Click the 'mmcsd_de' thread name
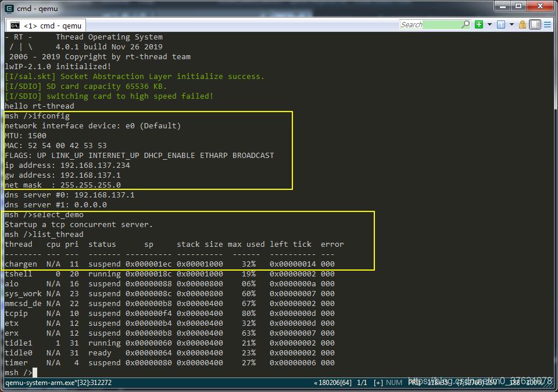Screen dimensions: 558x392 click(x=23, y=303)
